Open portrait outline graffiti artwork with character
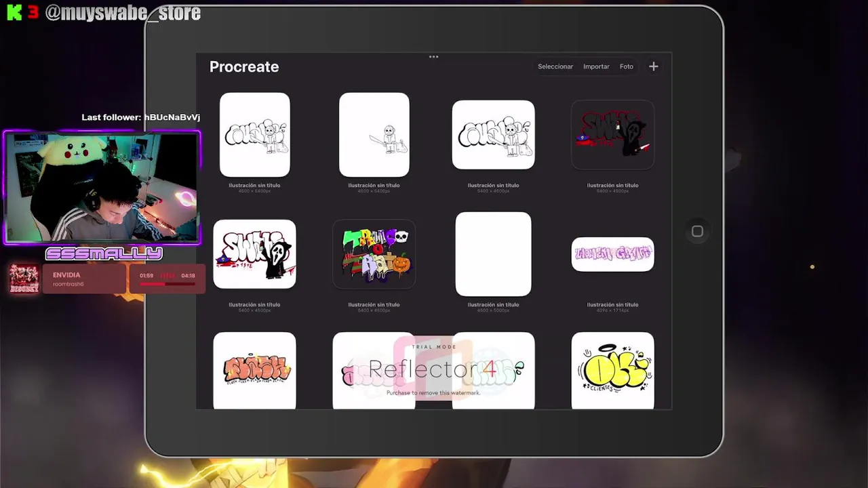The width and height of the screenshot is (868, 488). coord(255,135)
